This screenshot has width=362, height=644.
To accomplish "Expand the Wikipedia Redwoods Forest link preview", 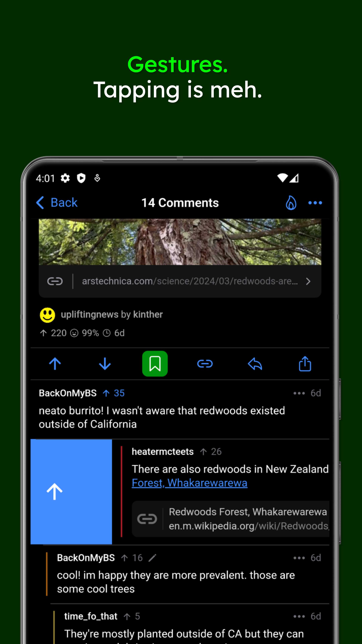I will 230,519.
